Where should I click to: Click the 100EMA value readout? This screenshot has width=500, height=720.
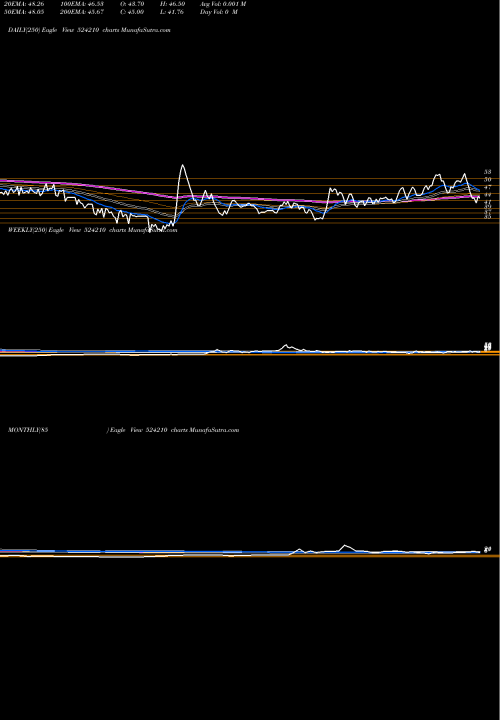point(83,4)
